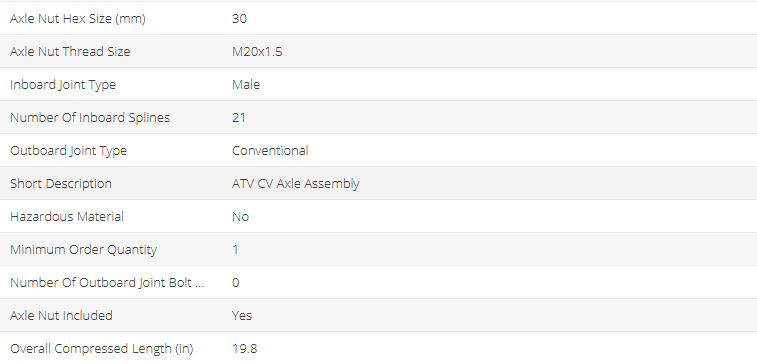Select the Conventional joint type value
This screenshot has width=757, height=364.
[x=270, y=151]
